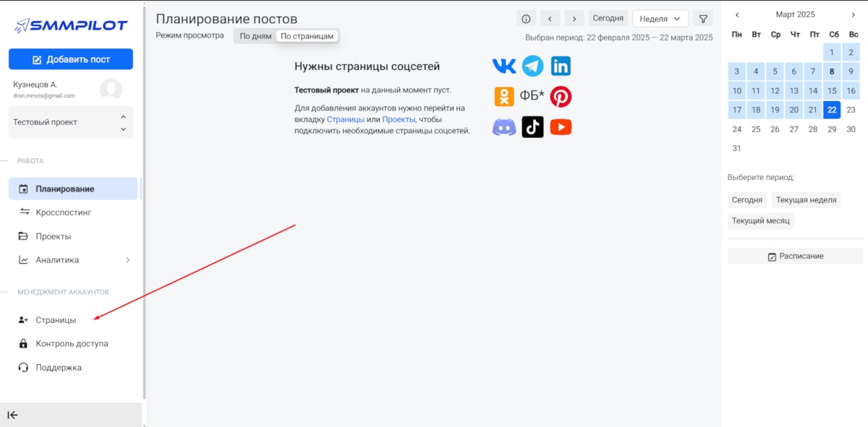Go to previous period with left arrow button

[x=550, y=19]
